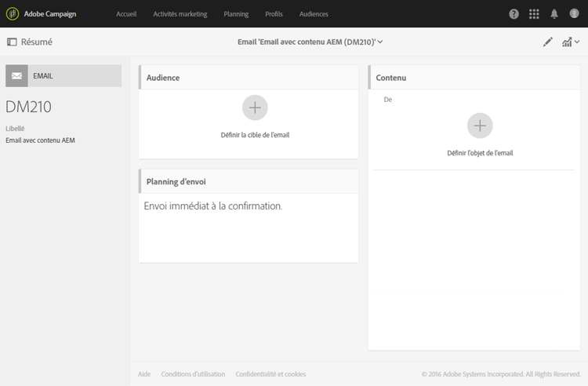Go to Accueil menu
588x386 pixels.
126,14
